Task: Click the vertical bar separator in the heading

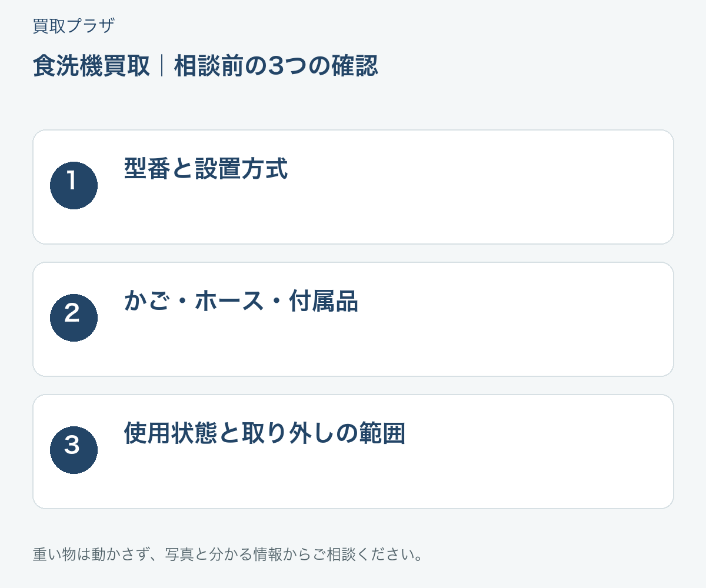Action: click(162, 66)
